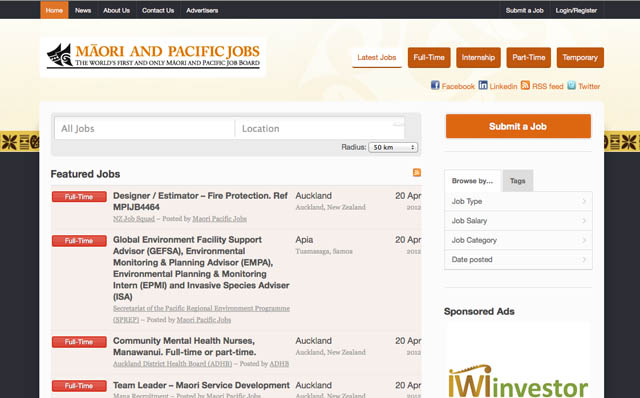This screenshot has width=640, height=398.
Task: Filter by Full-Time jobs button
Action: (429, 58)
